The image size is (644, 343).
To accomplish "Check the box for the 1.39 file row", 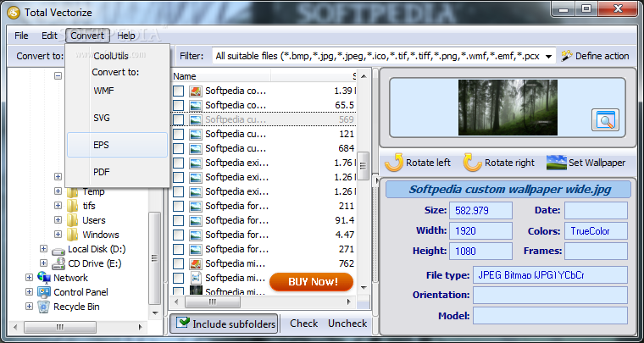I will [178, 91].
